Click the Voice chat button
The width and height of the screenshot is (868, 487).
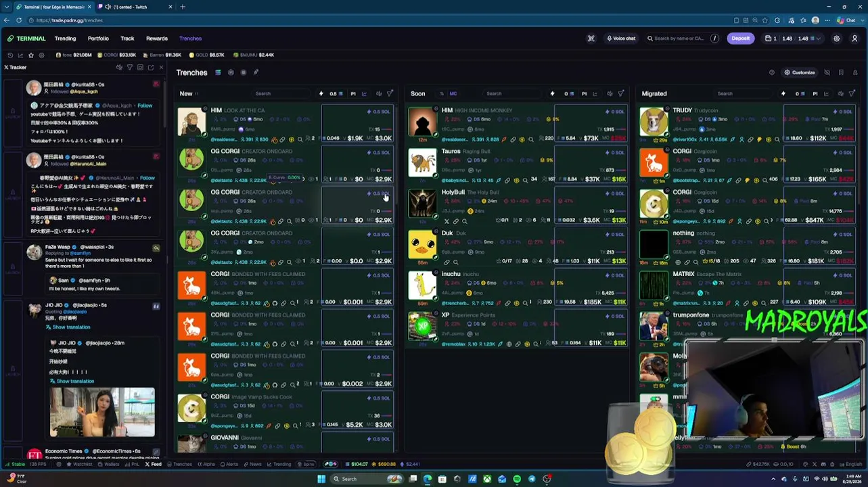click(x=621, y=39)
